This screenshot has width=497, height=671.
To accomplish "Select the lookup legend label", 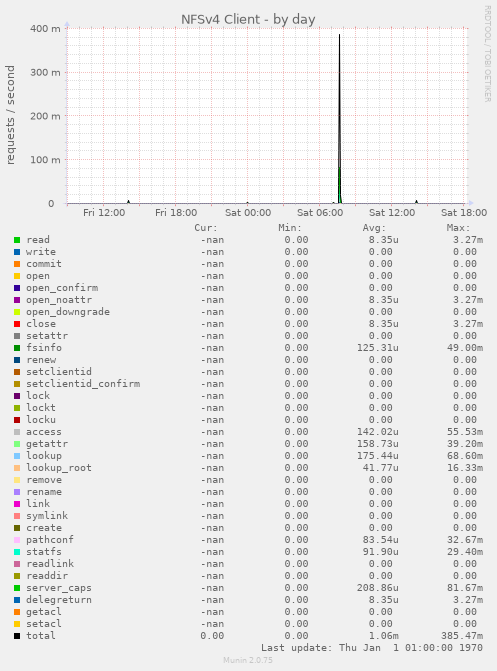I will [x=44, y=456].
